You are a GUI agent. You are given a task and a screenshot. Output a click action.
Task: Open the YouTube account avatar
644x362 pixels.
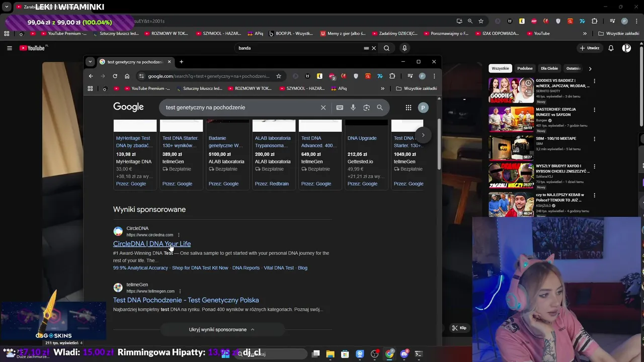click(626, 48)
